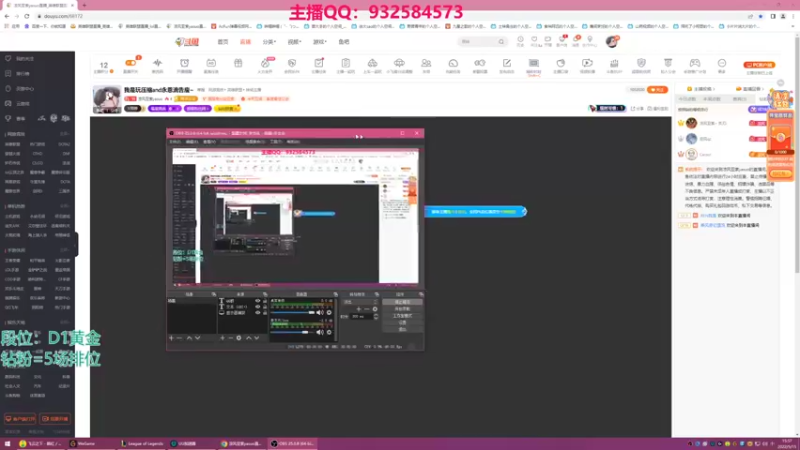The height and width of the screenshot is (450, 800).
Task: Click OBS studio mode button
Action: click(402, 316)
